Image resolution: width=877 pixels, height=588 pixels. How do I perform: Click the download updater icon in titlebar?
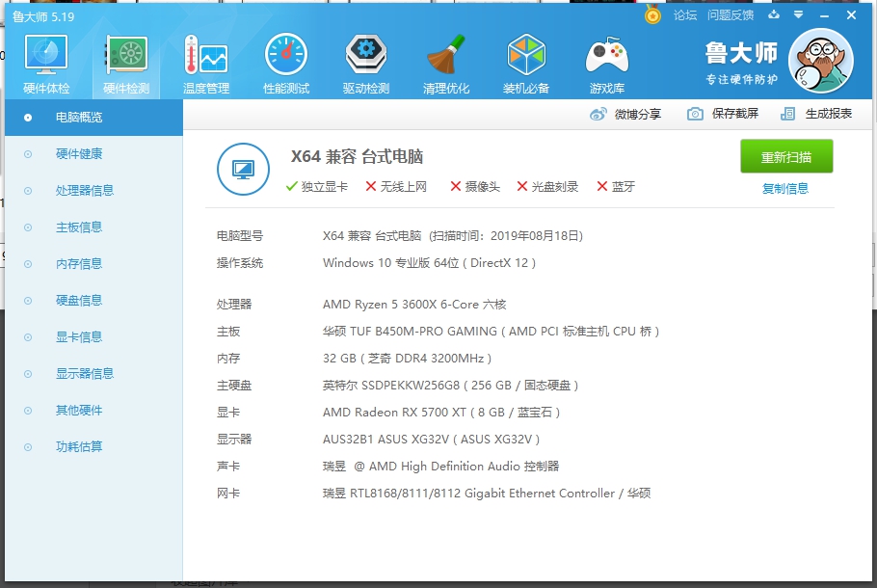tap(773, 15)
